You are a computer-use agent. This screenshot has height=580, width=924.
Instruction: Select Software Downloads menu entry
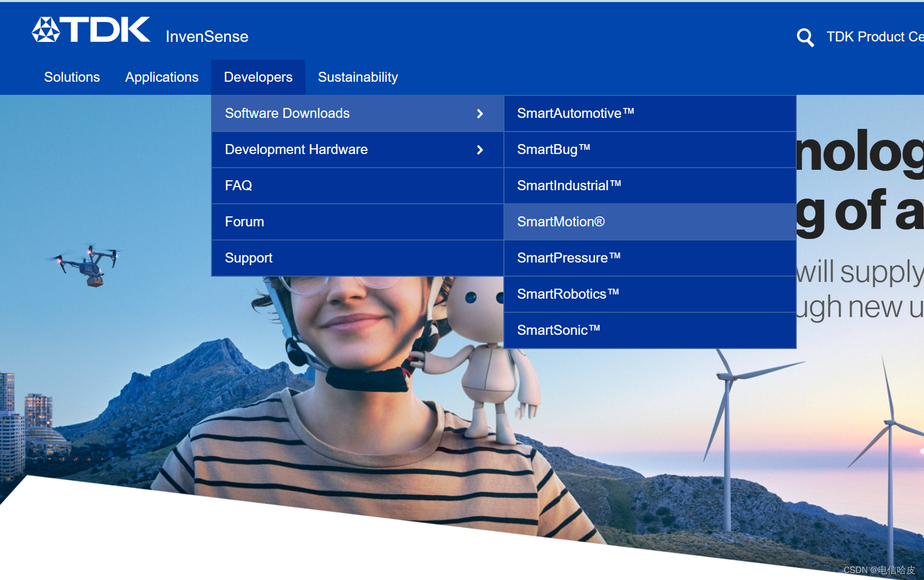(357, 113)
